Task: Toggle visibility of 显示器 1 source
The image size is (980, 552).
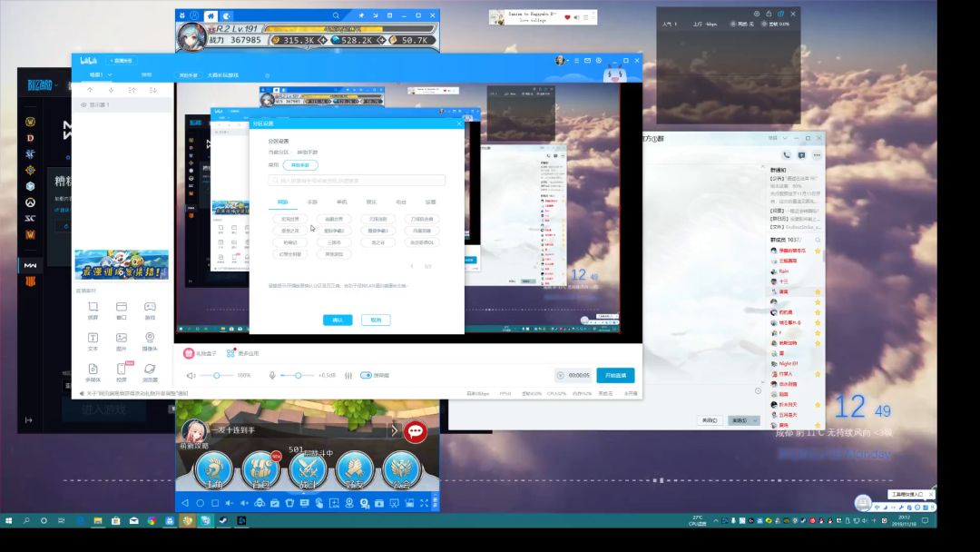Action: click(83, 105)
